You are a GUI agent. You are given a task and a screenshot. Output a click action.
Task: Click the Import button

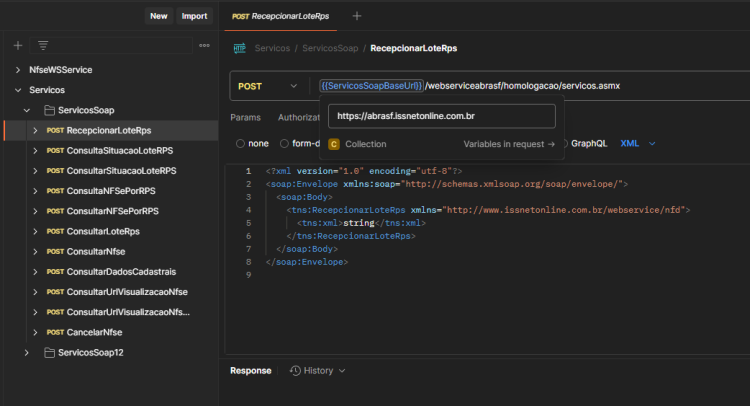(194, 16)
